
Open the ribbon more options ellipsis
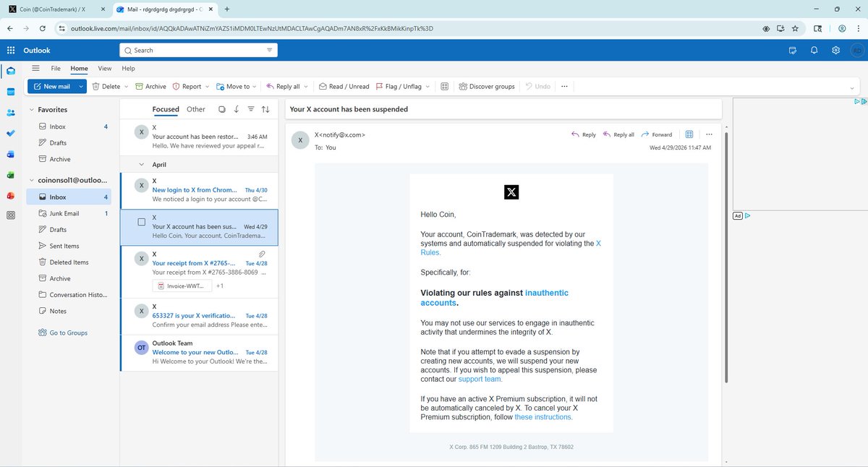[564, 86]
